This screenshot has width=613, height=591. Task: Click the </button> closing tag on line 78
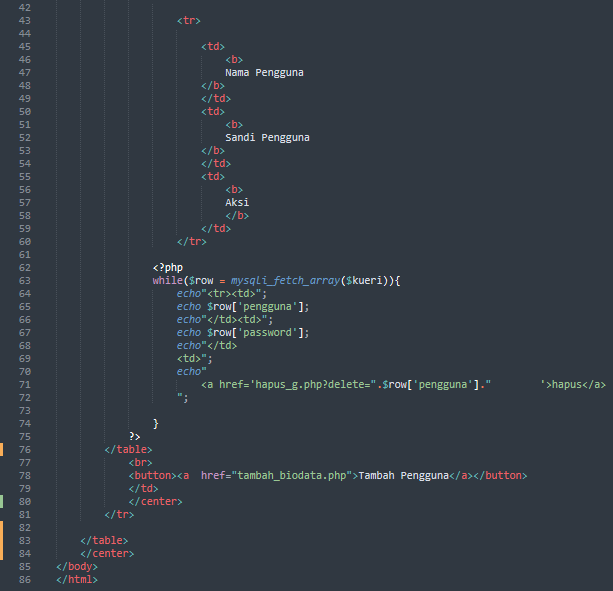[x=500, y=476]
